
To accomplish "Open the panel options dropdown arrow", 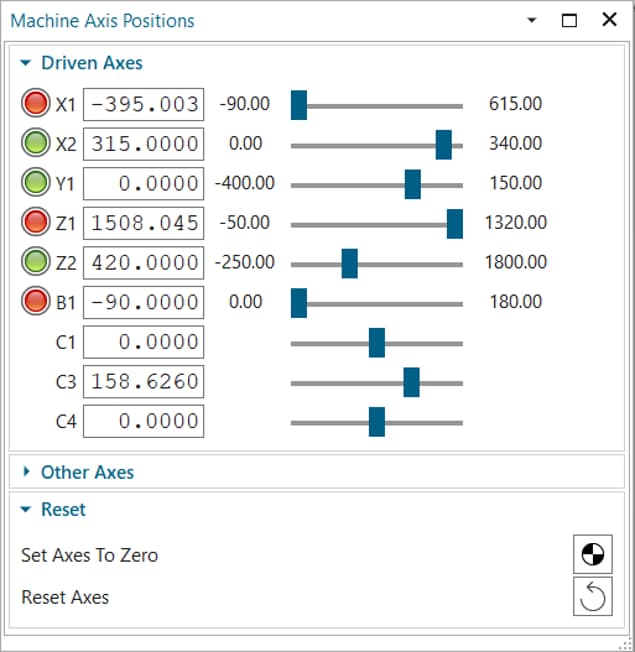I will coord(532,20).
